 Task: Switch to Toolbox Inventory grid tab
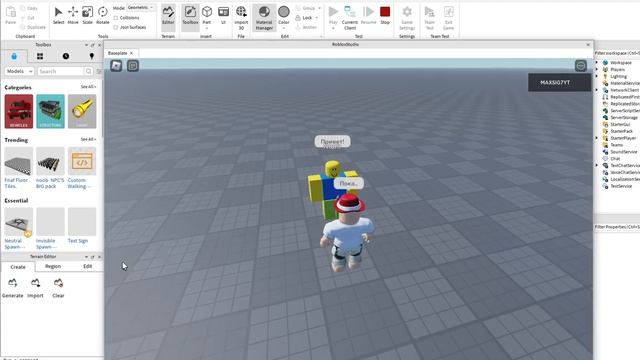pyautogui.click(x=40, y=56)
